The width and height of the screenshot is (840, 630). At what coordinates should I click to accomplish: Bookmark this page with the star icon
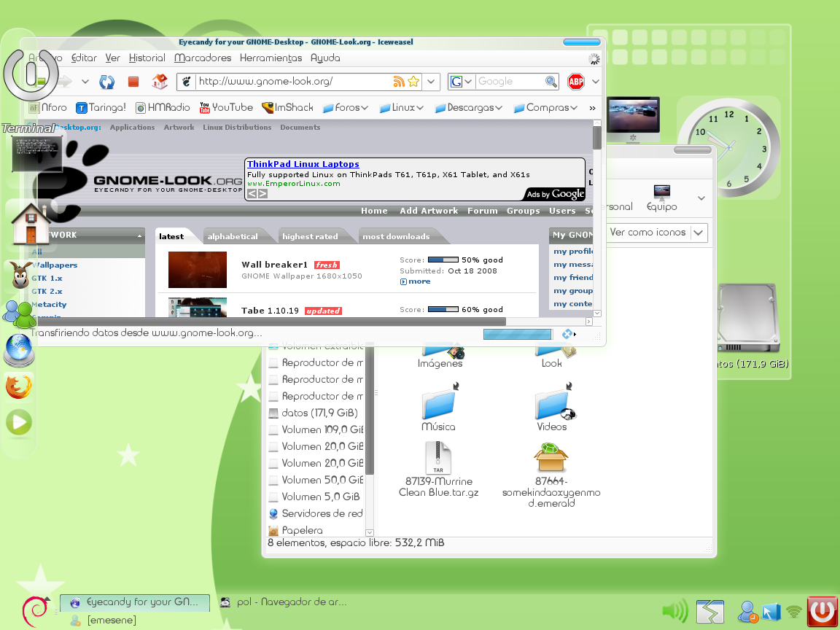click(413, 82)
